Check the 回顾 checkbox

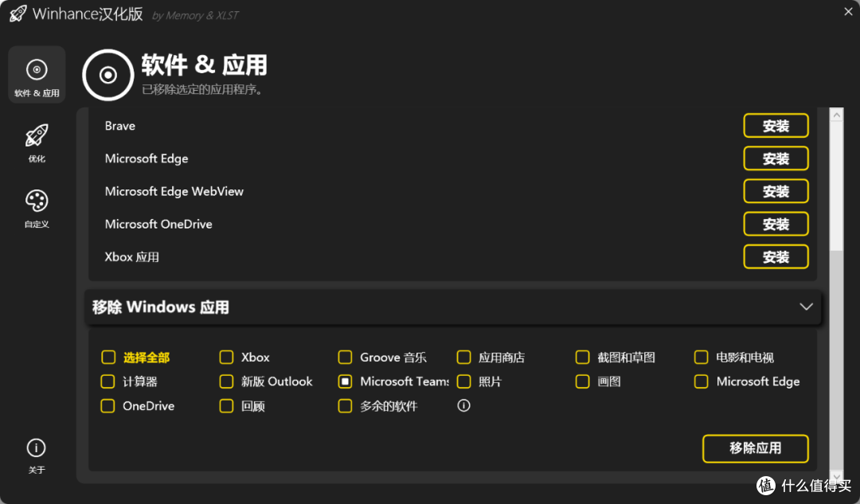click(226, 406)
